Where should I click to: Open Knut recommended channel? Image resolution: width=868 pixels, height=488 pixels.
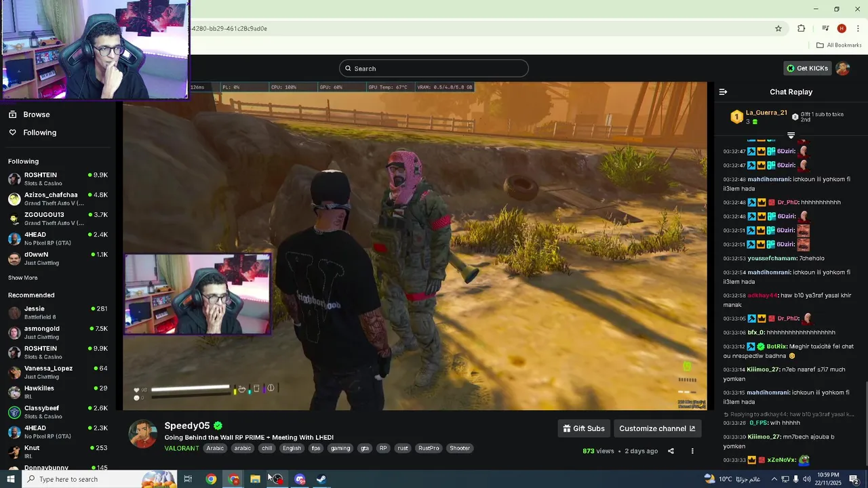[58, 451]
